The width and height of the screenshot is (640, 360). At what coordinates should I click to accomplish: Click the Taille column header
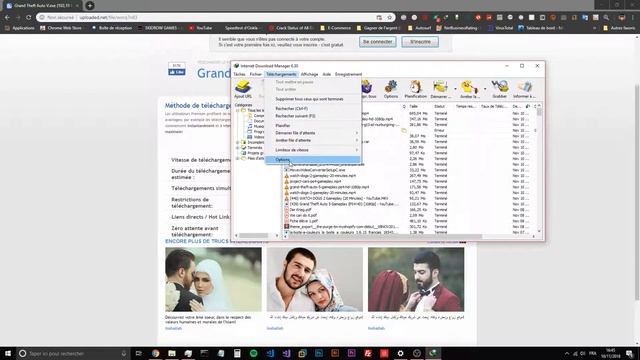click(413, 107)
